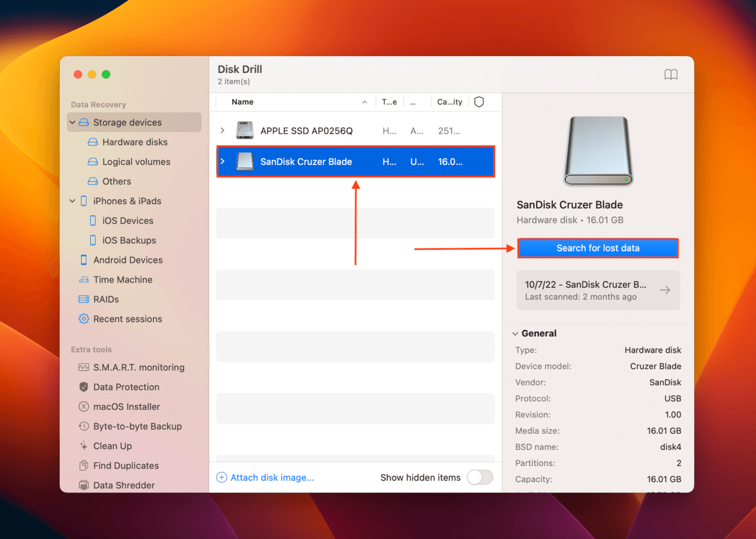Open the 10/7/22 SanDisk previous scan session
Viewport: 756px width, 539px height.
tap(598, 290)
